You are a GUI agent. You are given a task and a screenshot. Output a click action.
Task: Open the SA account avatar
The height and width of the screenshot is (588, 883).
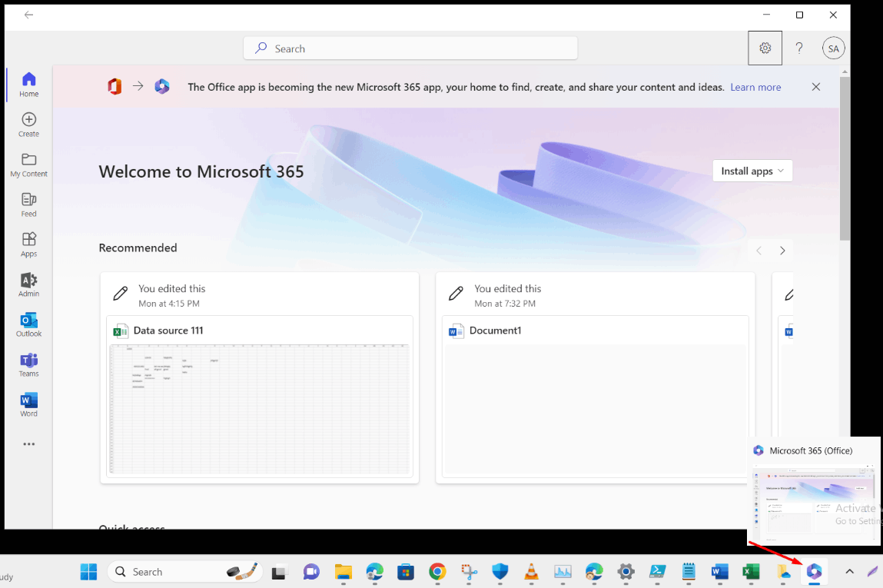pyautogui.click(x=834, y=48)
